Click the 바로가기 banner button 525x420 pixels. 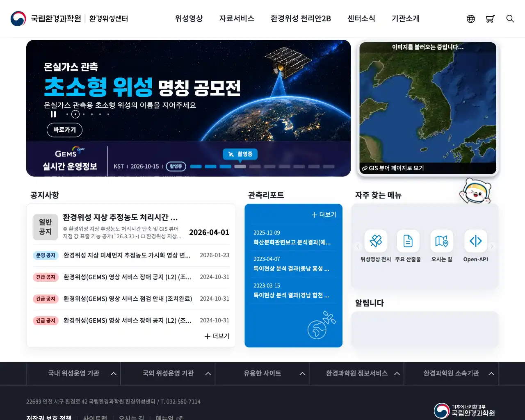tap(64, 130)
